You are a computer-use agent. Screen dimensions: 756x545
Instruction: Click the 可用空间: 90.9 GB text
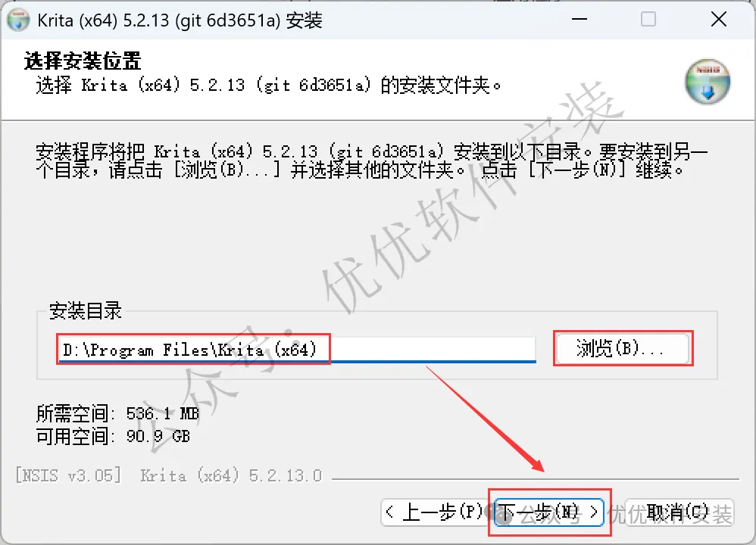113,437
